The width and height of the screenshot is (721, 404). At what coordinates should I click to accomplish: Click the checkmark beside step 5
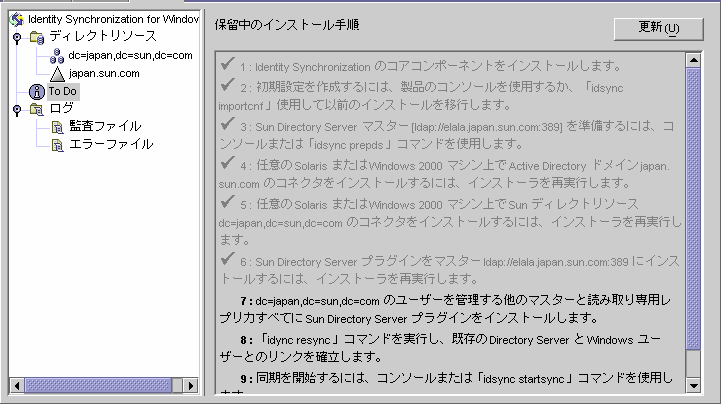[x=227, y=202]
